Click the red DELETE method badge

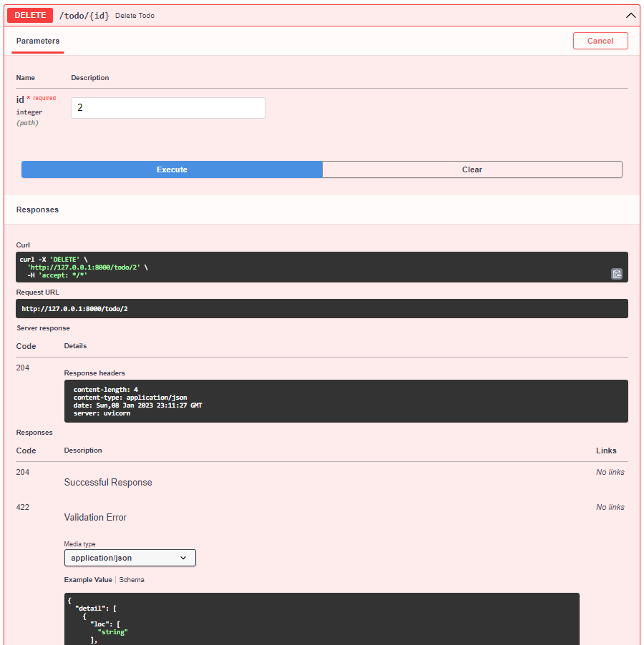(x=30, y=15)
